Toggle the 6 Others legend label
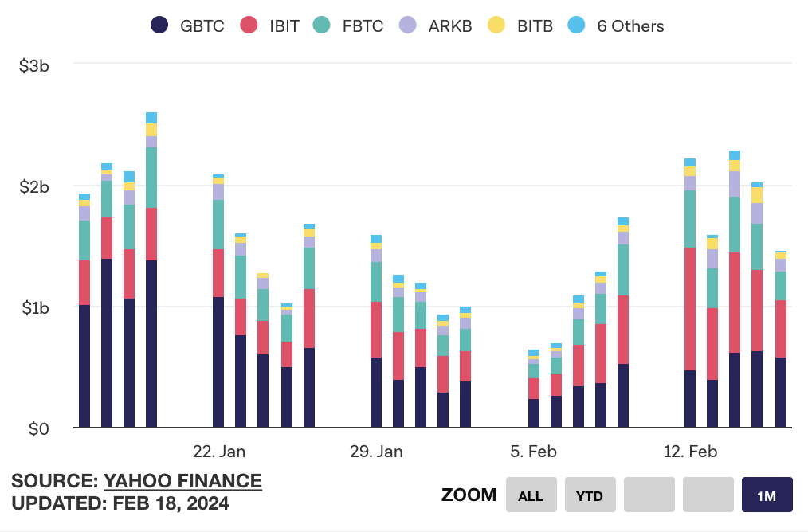The width and height of the screenshot is (808, 532). click(630, 25)
